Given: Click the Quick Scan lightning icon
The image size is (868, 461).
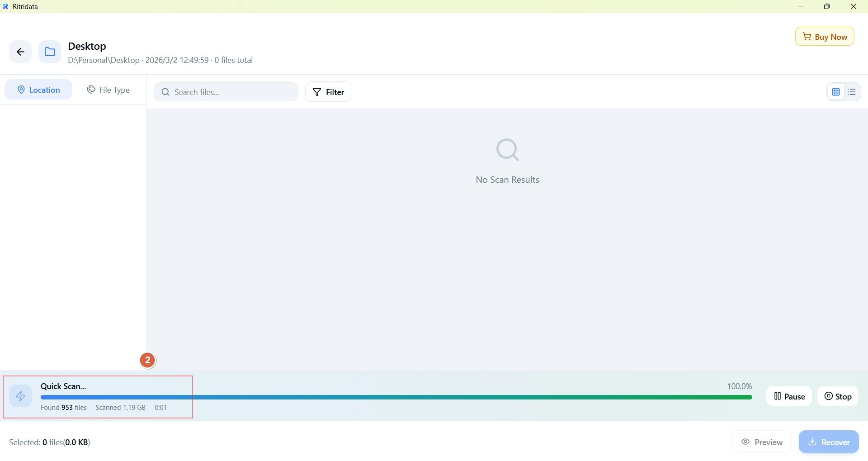Looking at the screenshot, I should (x=20, y=396).
